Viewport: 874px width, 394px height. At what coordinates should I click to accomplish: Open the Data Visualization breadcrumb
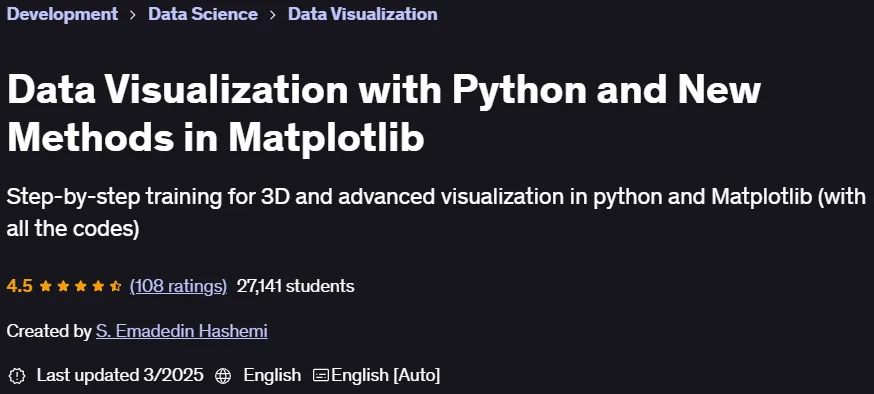click(362, 14)
